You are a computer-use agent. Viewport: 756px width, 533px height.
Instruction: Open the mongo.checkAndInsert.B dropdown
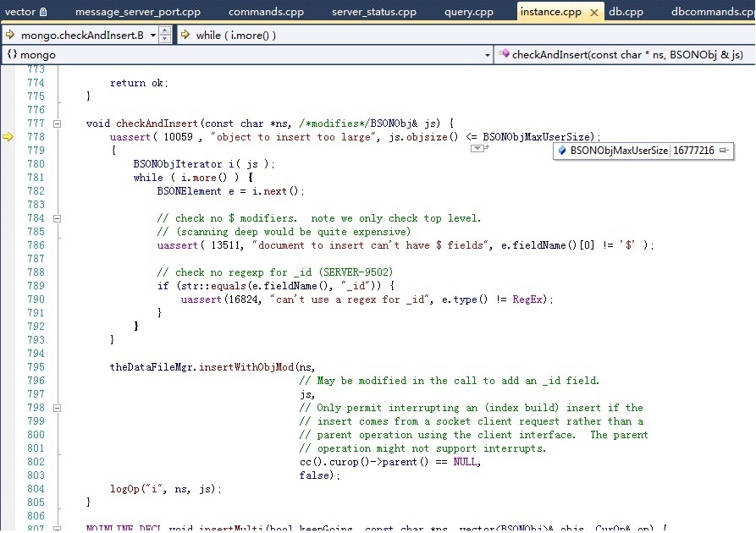coord(153,35)
